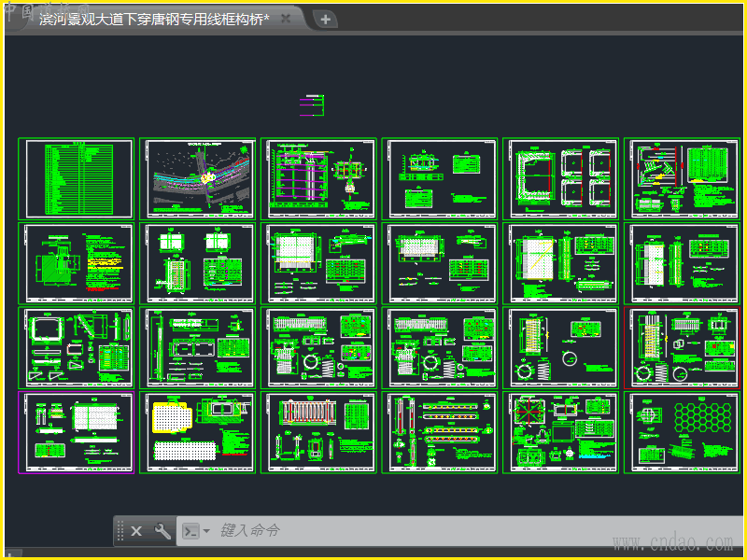Close the 滨河景观大道下穿唐钢专用线框构桥 drawing tab

[x=286, y=19]
